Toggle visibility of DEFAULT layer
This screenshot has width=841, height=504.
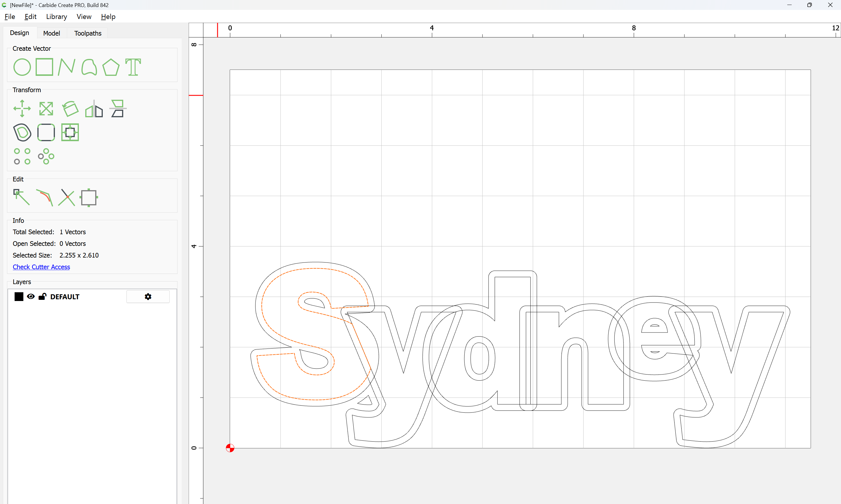click(x=31, y=297)
